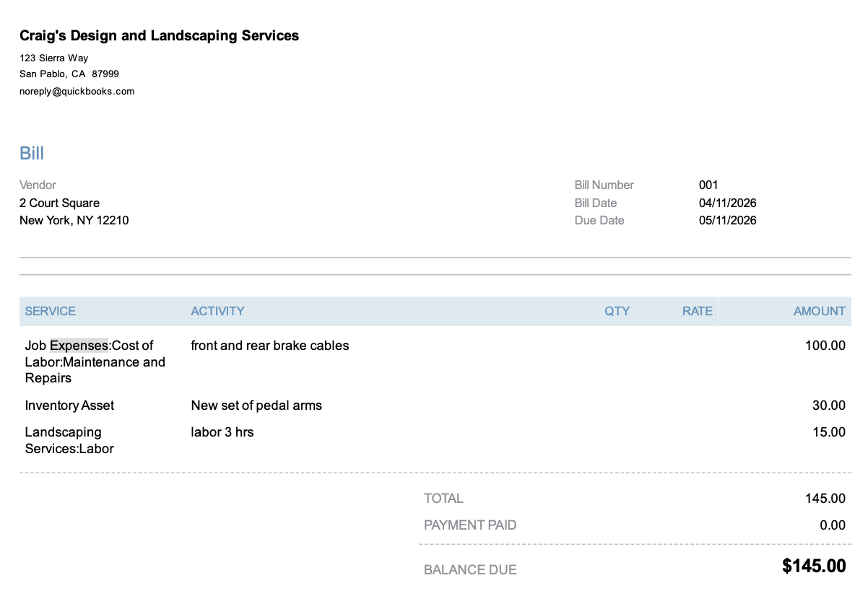
Task: Click the 123 Sierra Way address line
Action: pos(53,58)
